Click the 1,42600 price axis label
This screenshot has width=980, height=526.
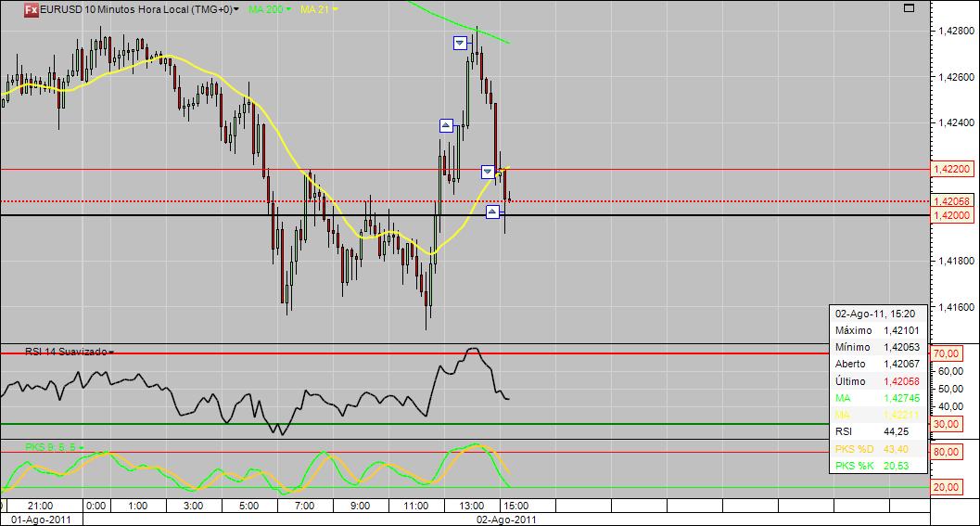tap(956, 77)
